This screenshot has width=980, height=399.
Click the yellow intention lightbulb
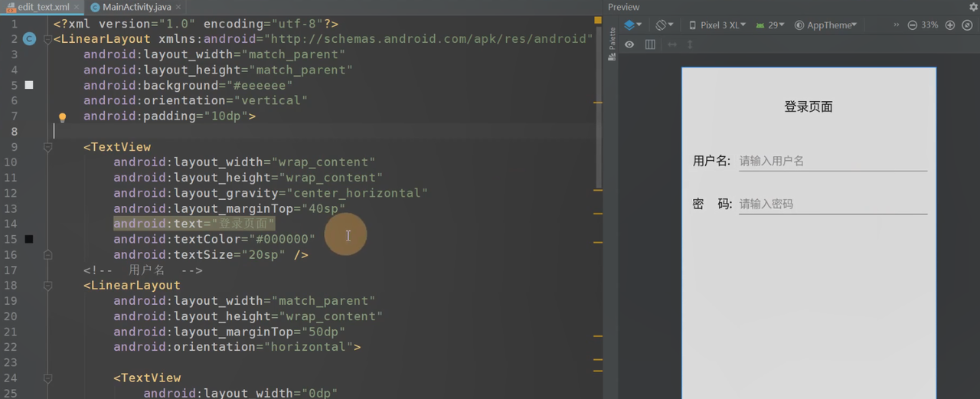click(x=63, y=117)
